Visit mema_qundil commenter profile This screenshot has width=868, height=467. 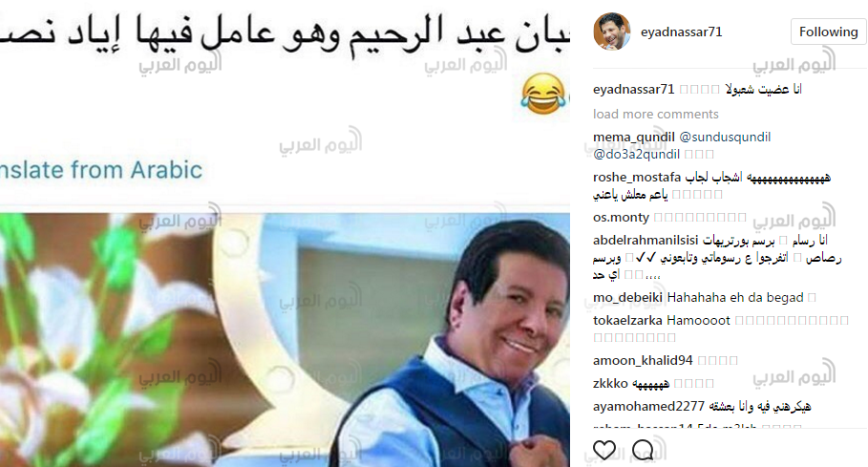pyautogui.click(x=633, y=137)
